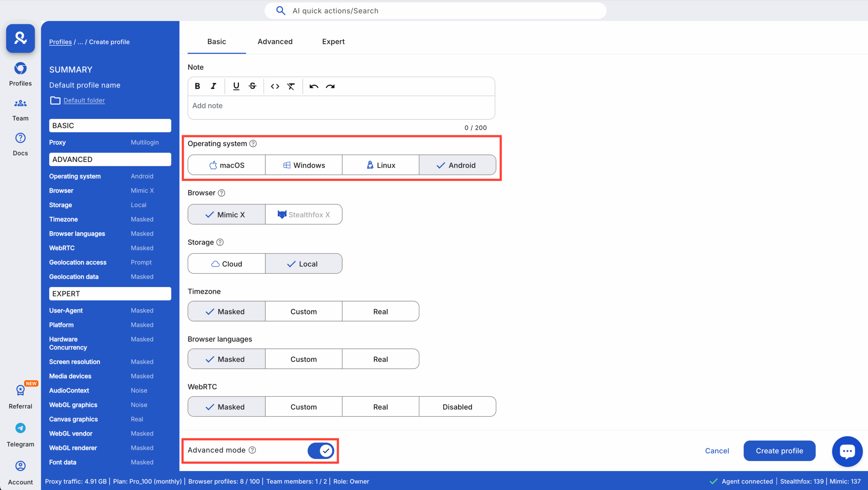868x490 pixels.
Task: Apply bold formatting in the note toolbar
Action: click(198, 86)
